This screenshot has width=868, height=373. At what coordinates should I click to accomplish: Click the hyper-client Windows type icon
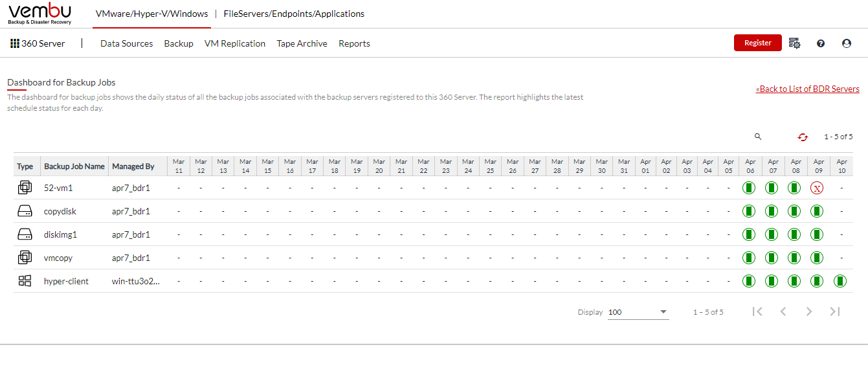(25, 281)
